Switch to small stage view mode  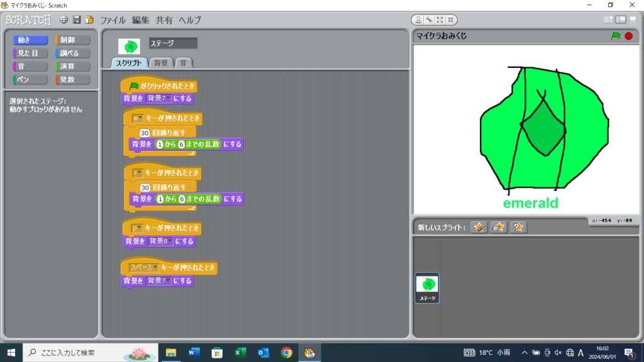click(609, 20)
